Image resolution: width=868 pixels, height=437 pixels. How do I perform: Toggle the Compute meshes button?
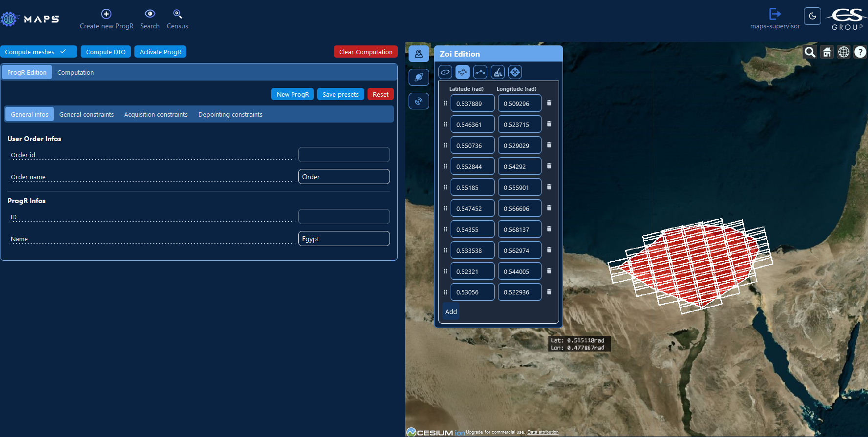[38, 52]
